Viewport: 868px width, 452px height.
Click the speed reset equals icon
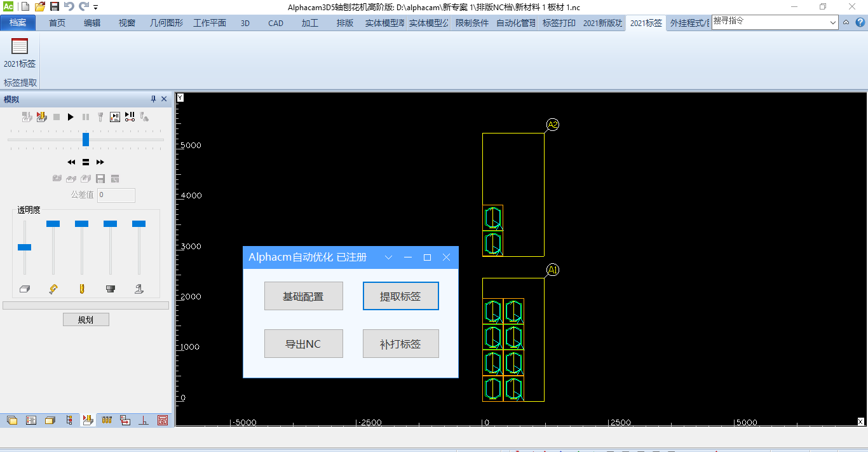click(86, 162)
